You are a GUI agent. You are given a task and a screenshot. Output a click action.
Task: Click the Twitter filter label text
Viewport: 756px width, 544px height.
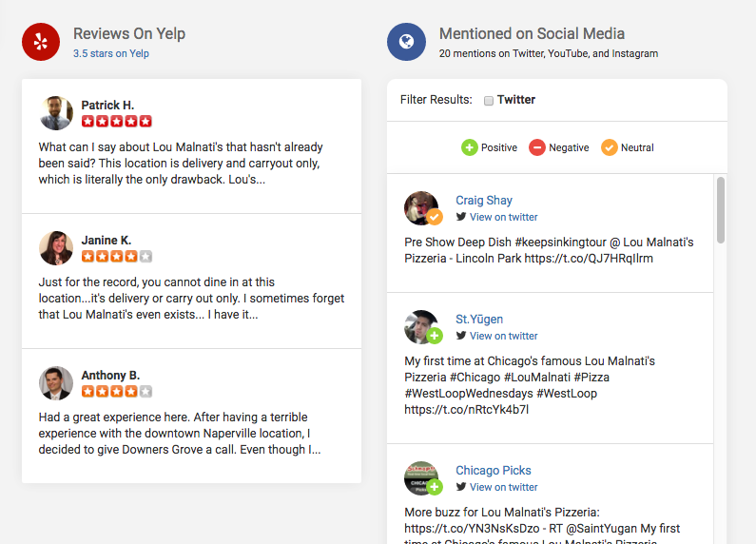coord(516,99)
